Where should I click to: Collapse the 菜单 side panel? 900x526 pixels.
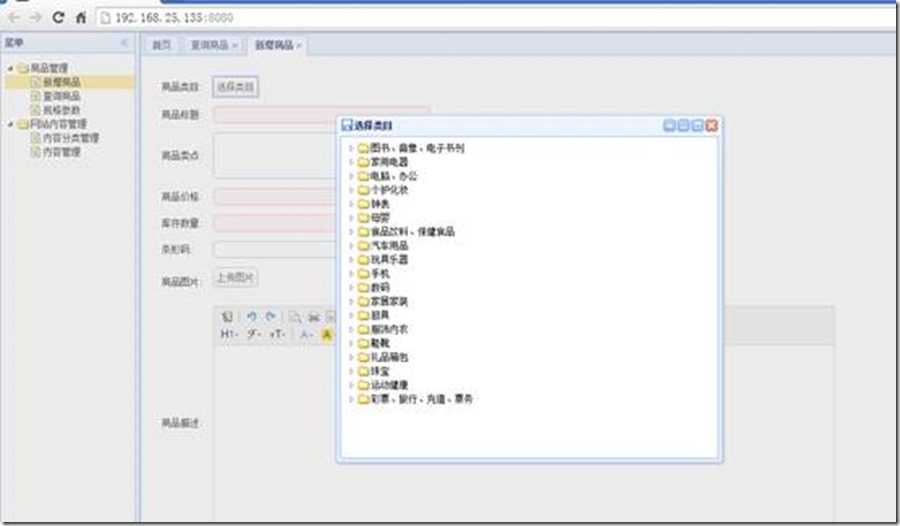tap(124, 42)
